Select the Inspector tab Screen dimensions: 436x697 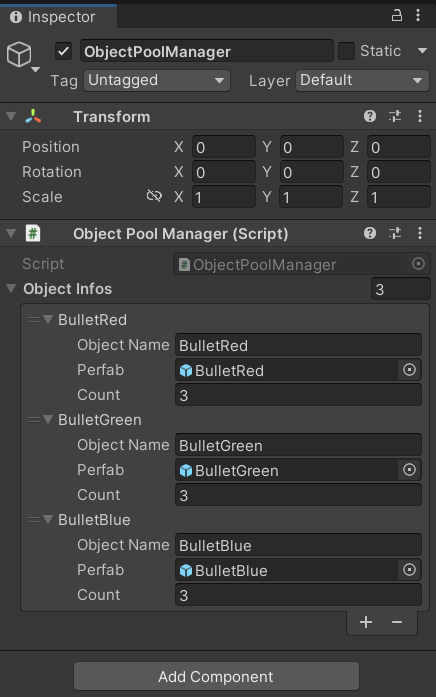coord(59,17)
